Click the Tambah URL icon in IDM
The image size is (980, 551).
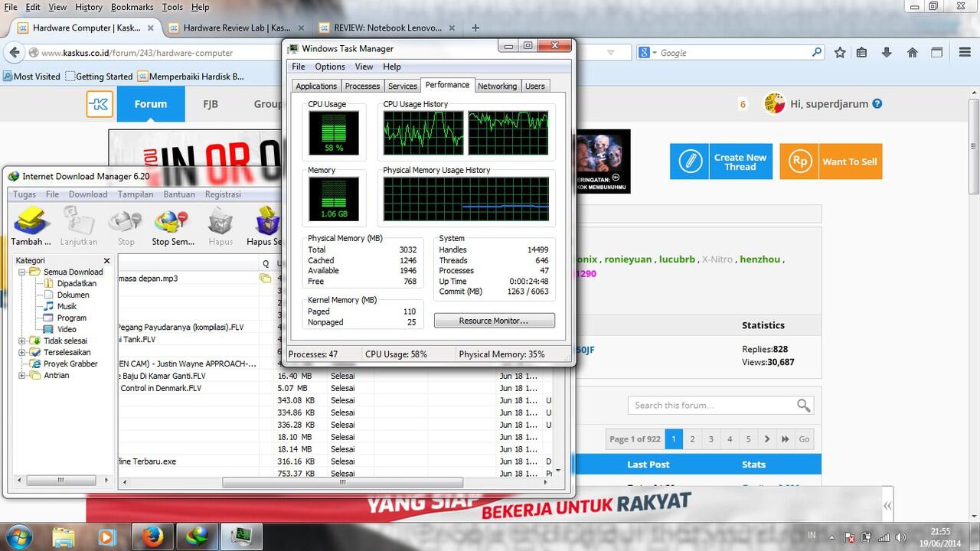point(31,222)
